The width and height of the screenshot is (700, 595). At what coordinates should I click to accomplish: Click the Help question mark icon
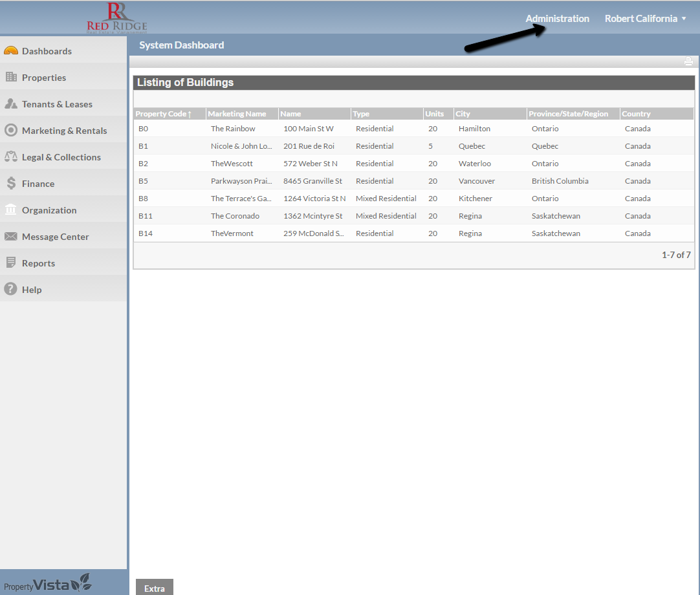[11, 290]
